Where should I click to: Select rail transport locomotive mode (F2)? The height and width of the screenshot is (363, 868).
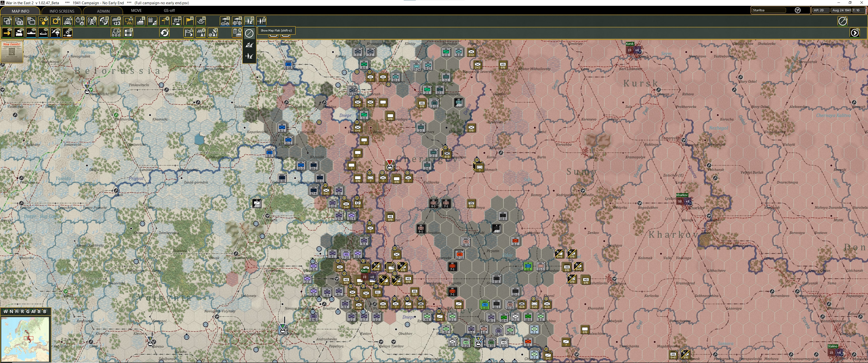(x=19, y=33)
